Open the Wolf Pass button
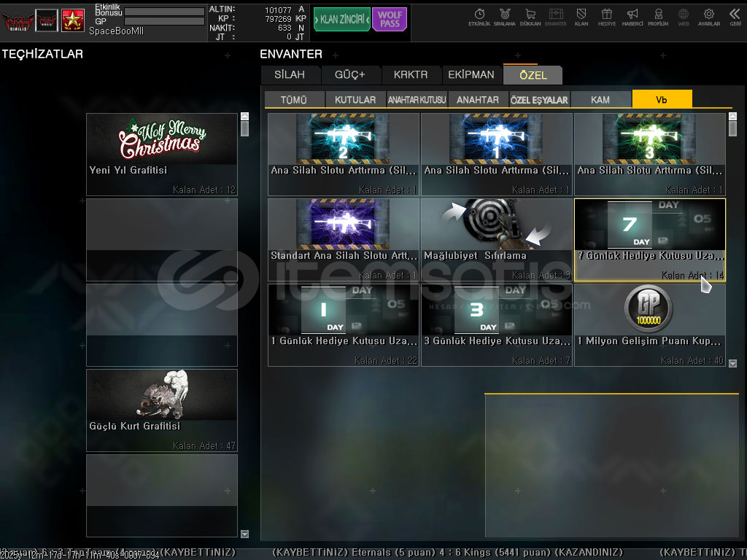 [390, 19]
